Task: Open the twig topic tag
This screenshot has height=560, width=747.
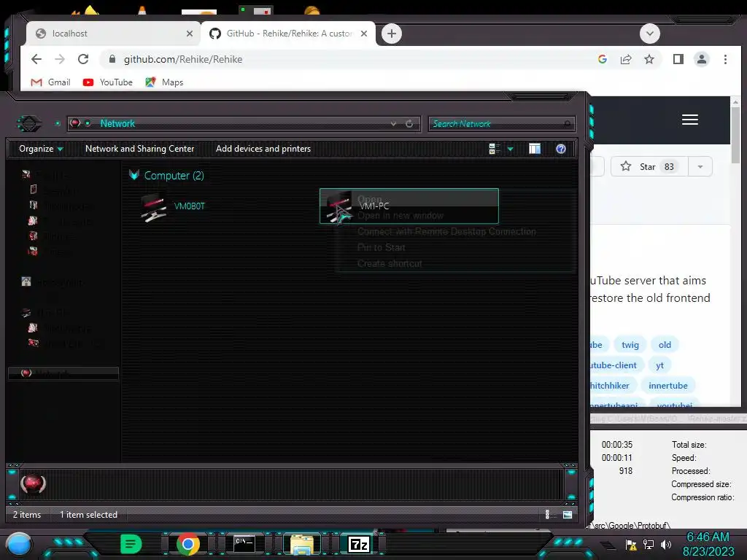Action: click(x=630, y=345)
